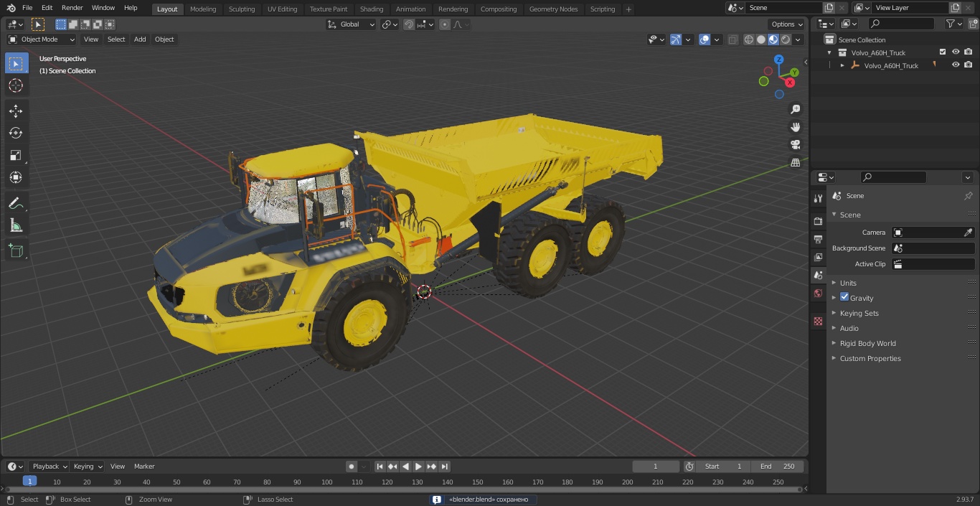Switch to Solid viewport shading
This screenshot has width=980, height=506.
tap(761, 39)
